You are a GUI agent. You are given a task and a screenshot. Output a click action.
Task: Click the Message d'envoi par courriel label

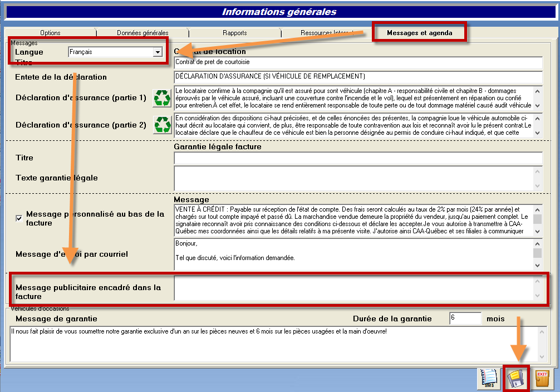point(72,254)
